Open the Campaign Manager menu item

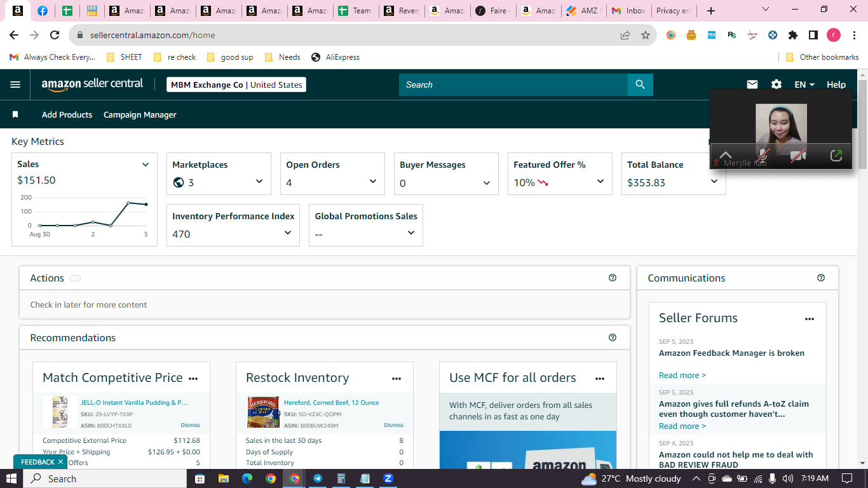(140, 115)
